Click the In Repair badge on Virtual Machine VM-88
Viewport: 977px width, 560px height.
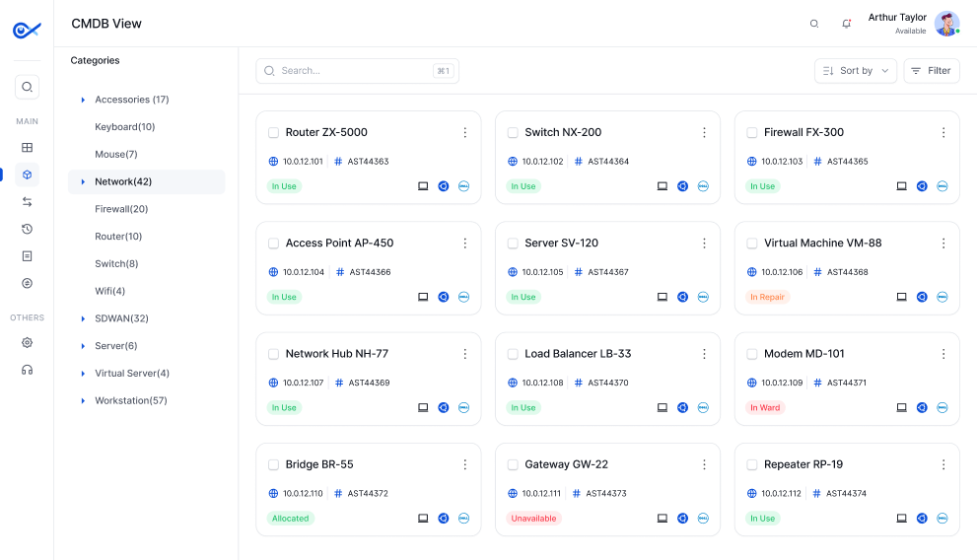click(767, 297)
